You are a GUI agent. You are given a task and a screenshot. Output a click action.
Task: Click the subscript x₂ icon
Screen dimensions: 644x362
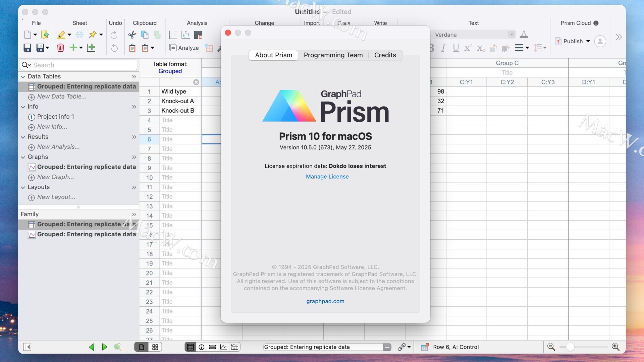point(481,48)
